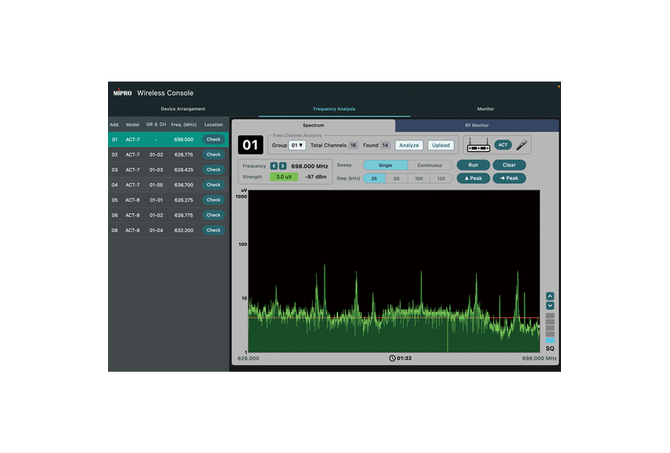Lower squelch level with down chevron
Image resolution: width=670 pixels, height=453 pixels.
click(549, 306)
